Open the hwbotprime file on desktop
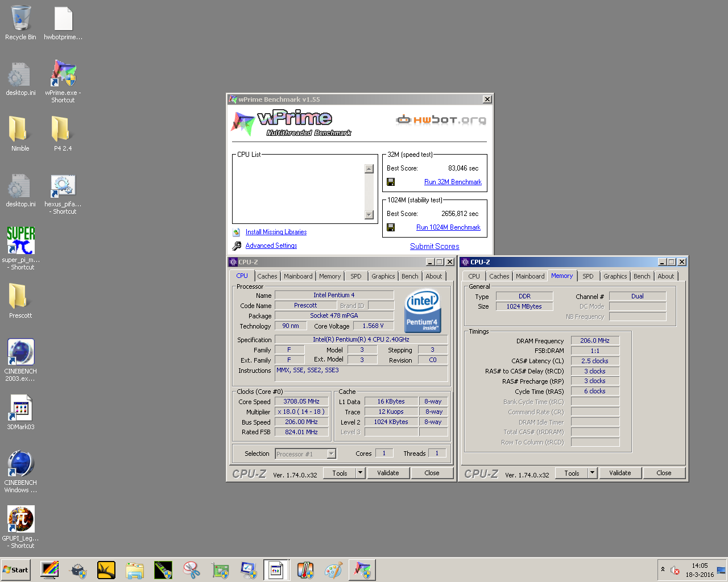Screen dimensions: 728x582 pos(63,23)
